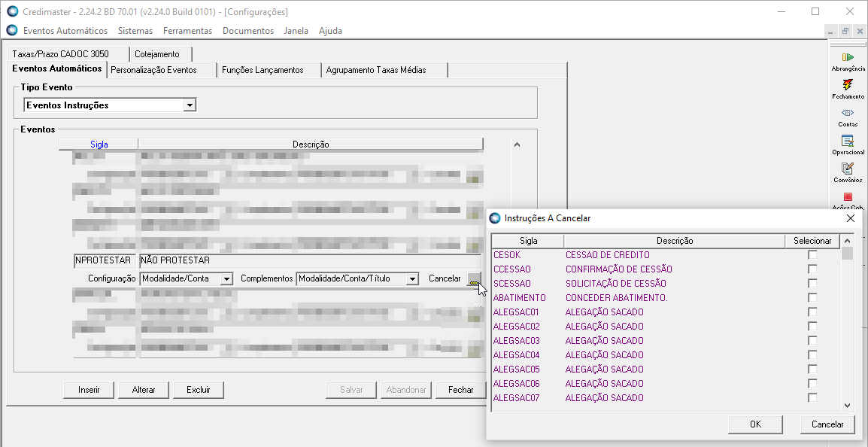Image resolution: width=868 pixels, height=447 pixels.
Task: Select the CESOK row text
Action: [x=507, y=255]
